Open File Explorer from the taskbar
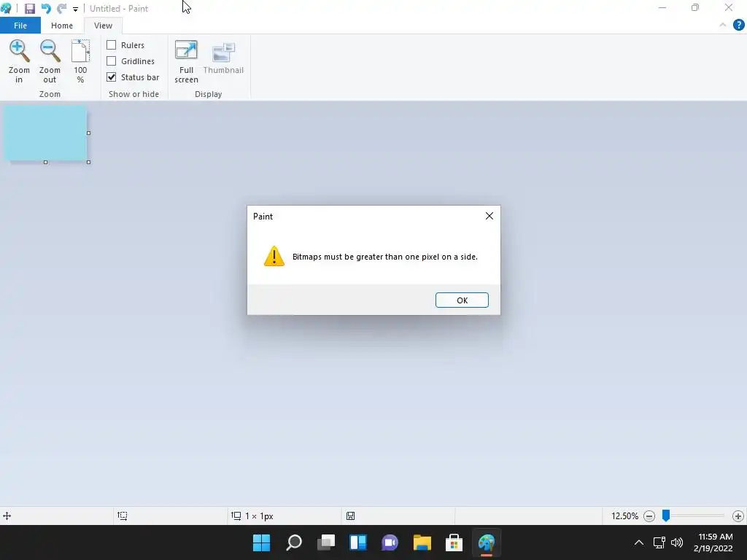The image size is (747, 560). coord(422,542)
